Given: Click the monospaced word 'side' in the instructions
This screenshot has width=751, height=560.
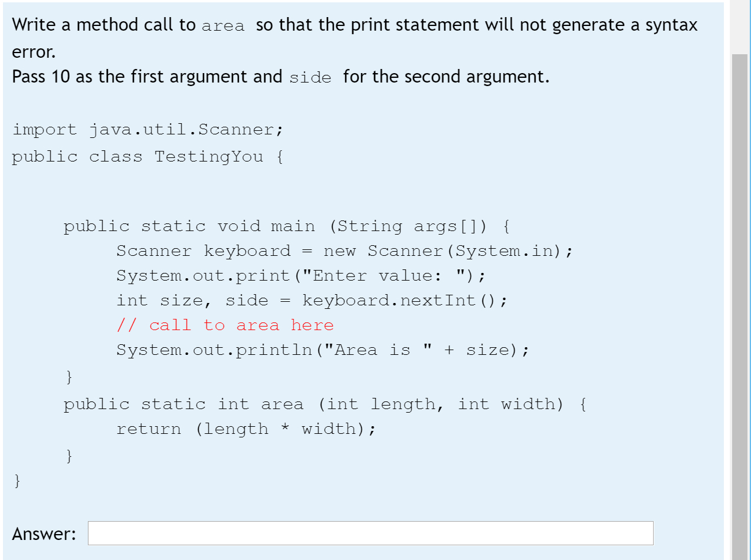Looking at the screenshot, I should point(310,78).
